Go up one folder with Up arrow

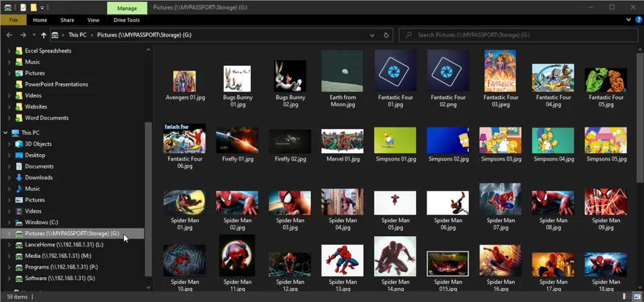(x=43, y=35)
